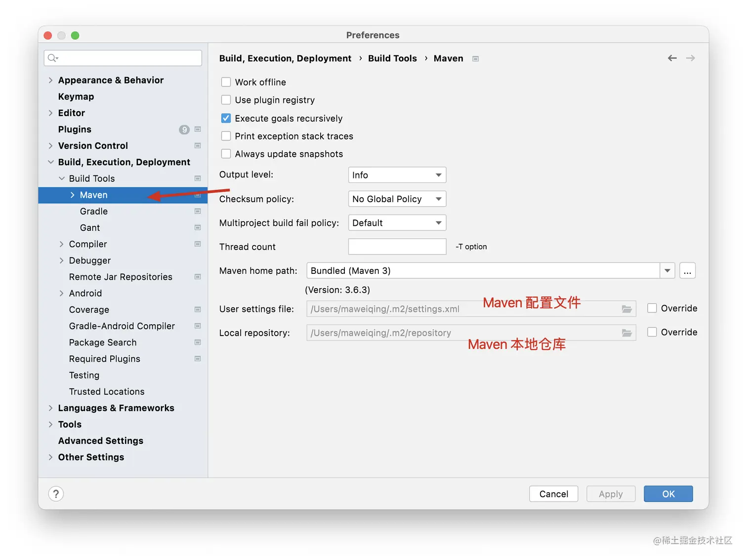Click the project-level icon beside Maven breadcrumb
747x560 pixels.
pos(475,59)
